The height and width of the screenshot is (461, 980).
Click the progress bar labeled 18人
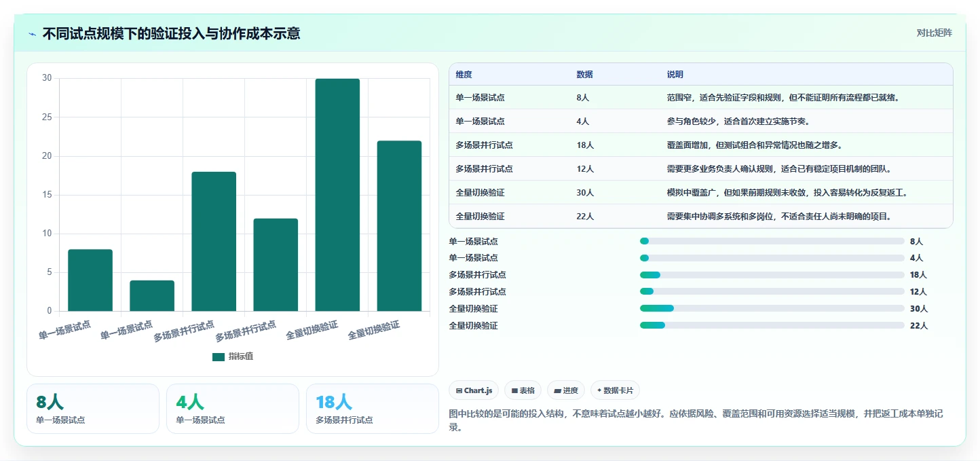pos(772,275)
